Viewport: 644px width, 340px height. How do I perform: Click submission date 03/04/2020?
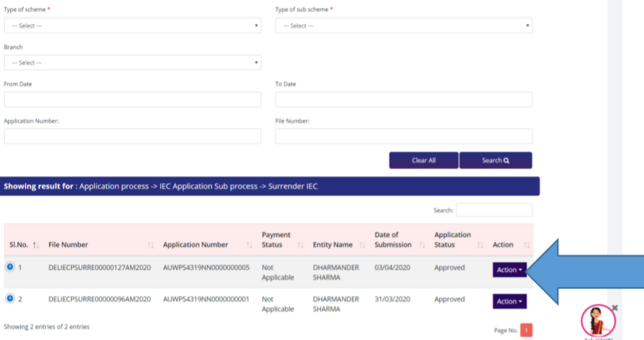pyautogui.click(x=392, y=268)
